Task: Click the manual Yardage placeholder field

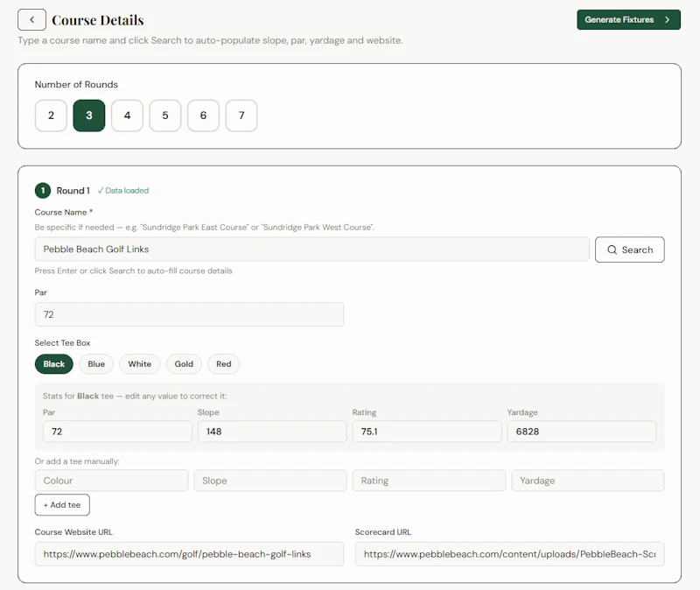Action: coord(588,481)
